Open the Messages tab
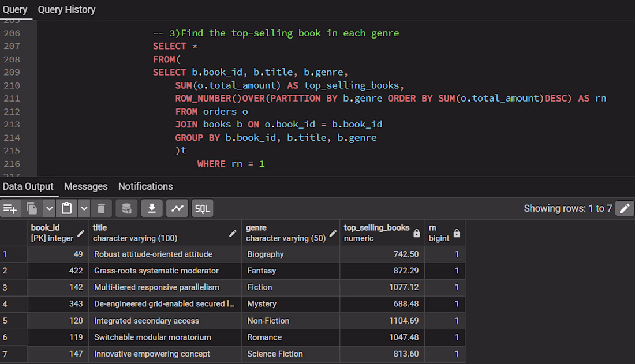635x364 pixels. pyautogui.click(x=86, y=186)
